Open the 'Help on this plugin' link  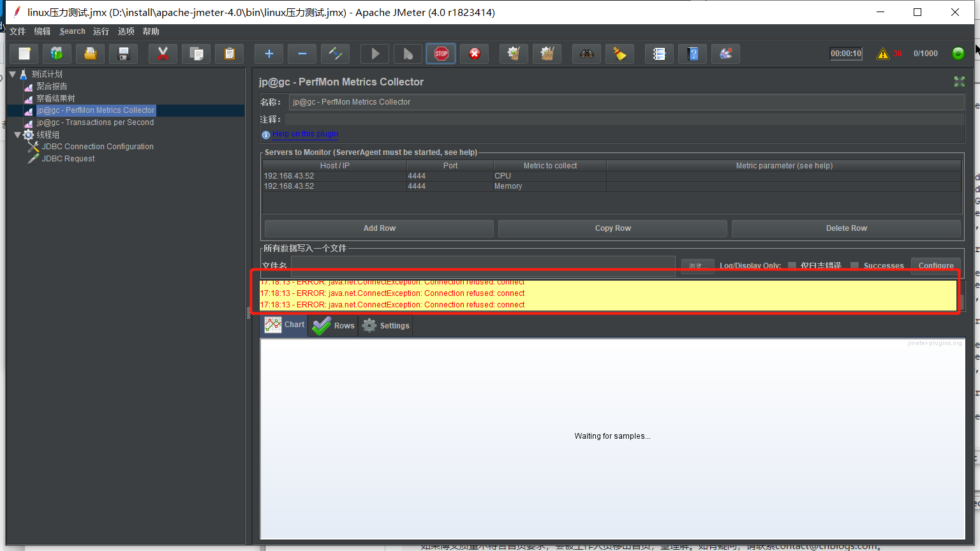[x=305, y=134]
